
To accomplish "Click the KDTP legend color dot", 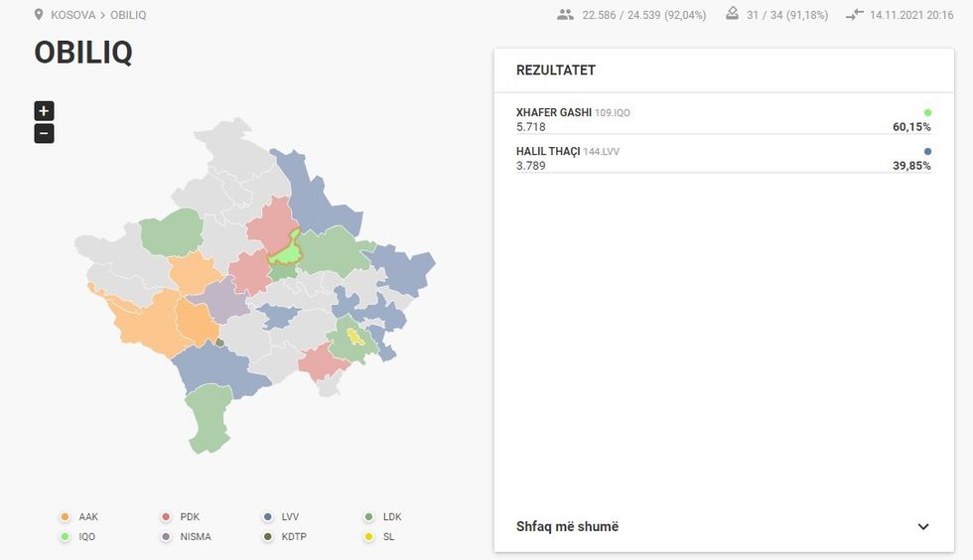I will coord(268,537).
